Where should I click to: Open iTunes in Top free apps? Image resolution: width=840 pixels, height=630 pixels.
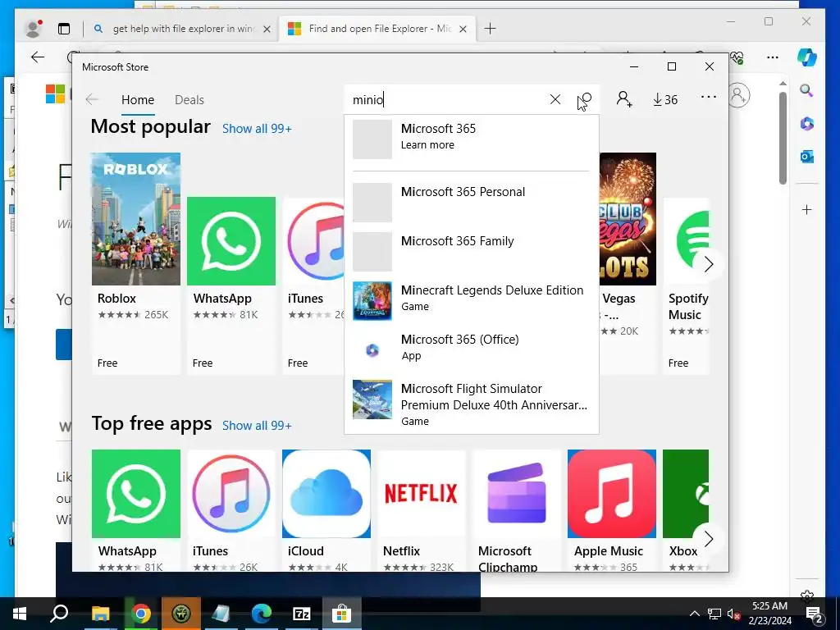[231, 510]
